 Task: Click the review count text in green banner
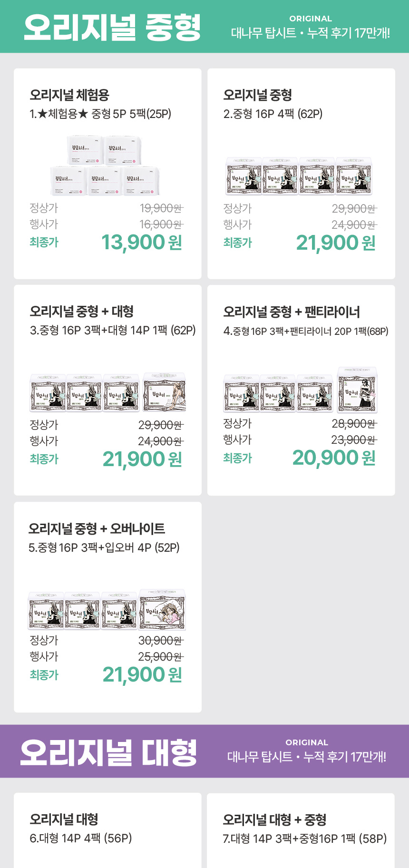(311, 33)
